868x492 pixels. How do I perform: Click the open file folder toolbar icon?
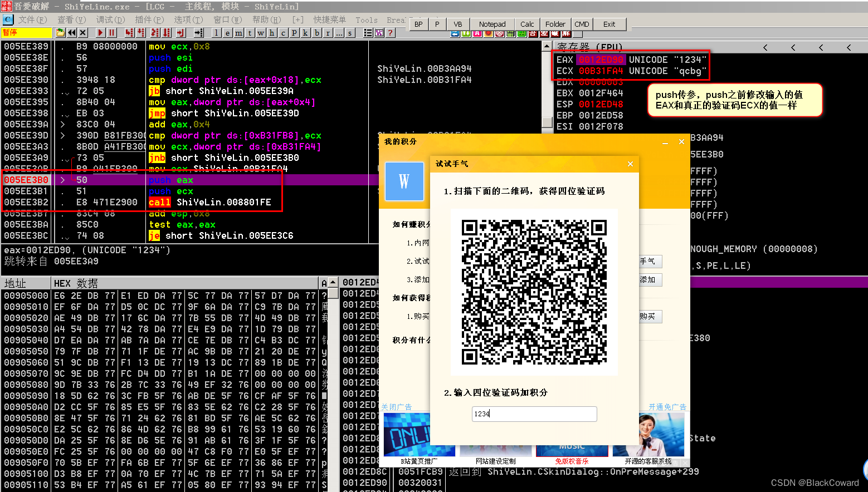(60, 33)
